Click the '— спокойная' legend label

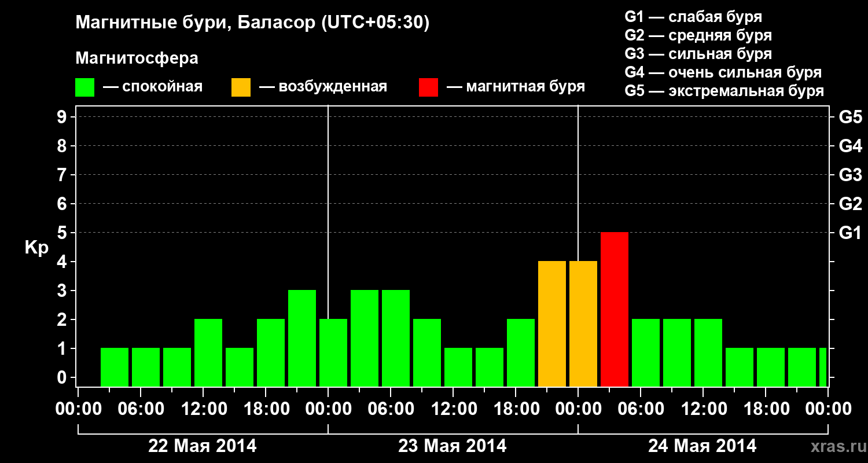pyautogui.click(x=153, y=87)
